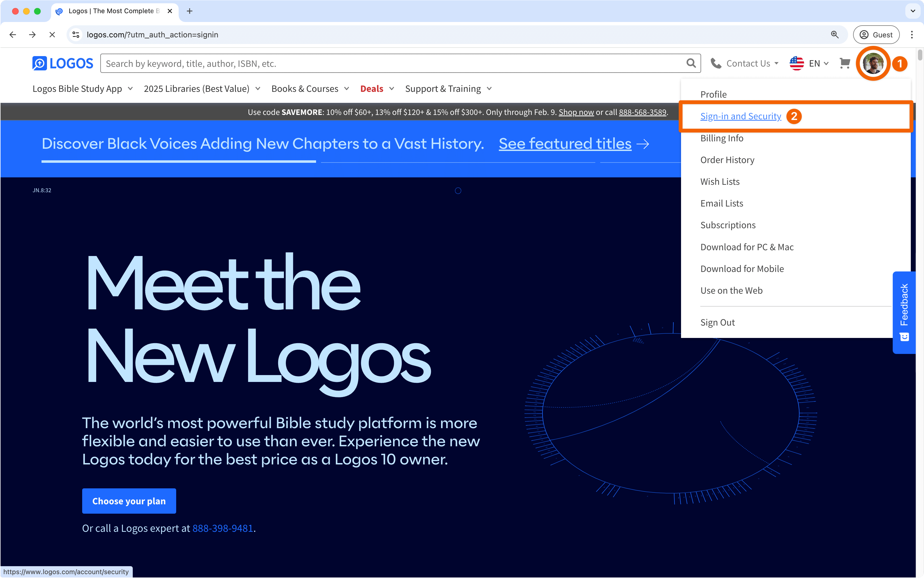Click the user avatar photo
924x578 pixels.
pyautogui.click(x=873, y=64)
